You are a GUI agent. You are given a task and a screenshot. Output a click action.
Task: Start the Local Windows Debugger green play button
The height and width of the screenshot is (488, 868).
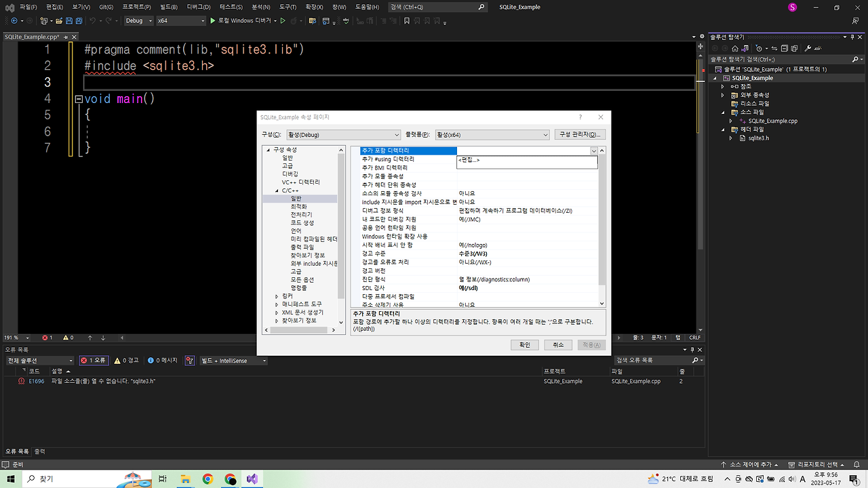pos(212,21)
